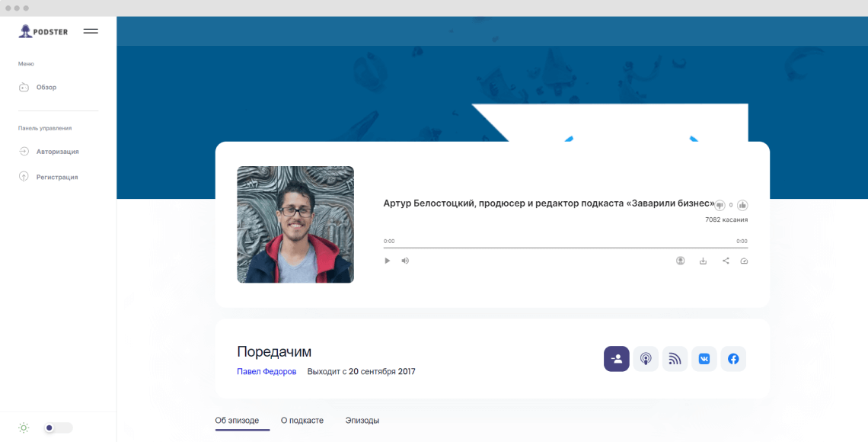868x442 pixels.
Task: Share the episode via share icon
Action: click(x=725, y=261)
